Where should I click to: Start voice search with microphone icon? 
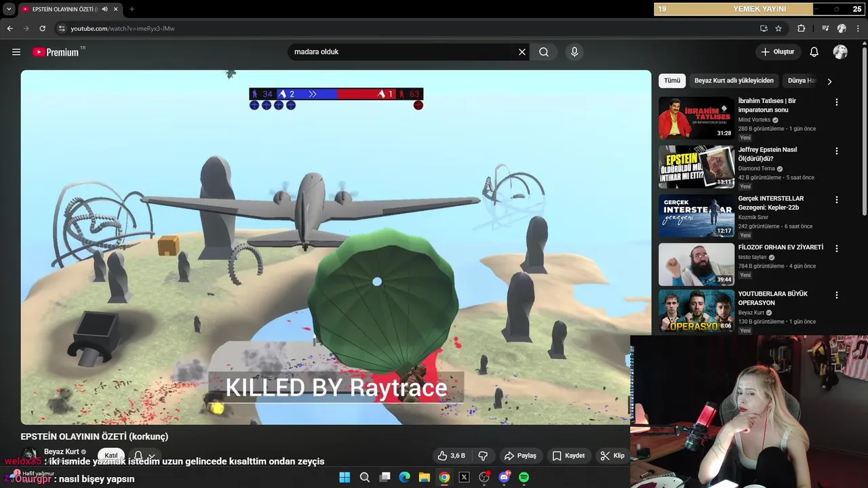pos(574,52)
